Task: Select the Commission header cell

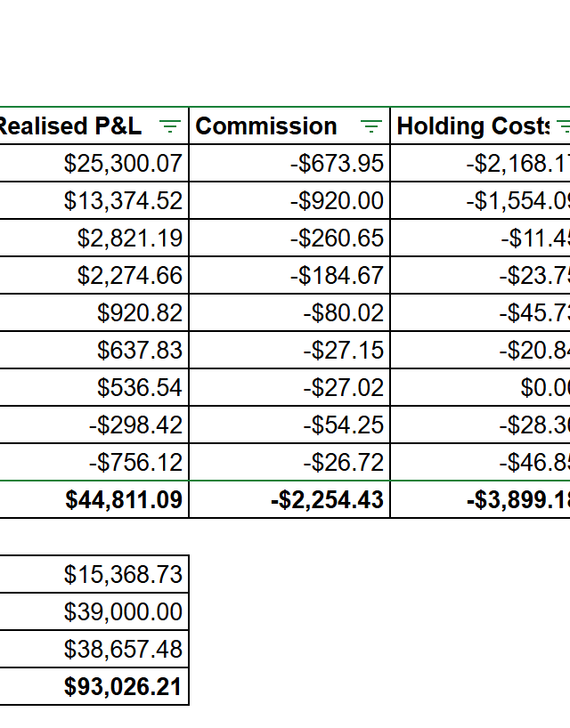Action: click(289, 125)
